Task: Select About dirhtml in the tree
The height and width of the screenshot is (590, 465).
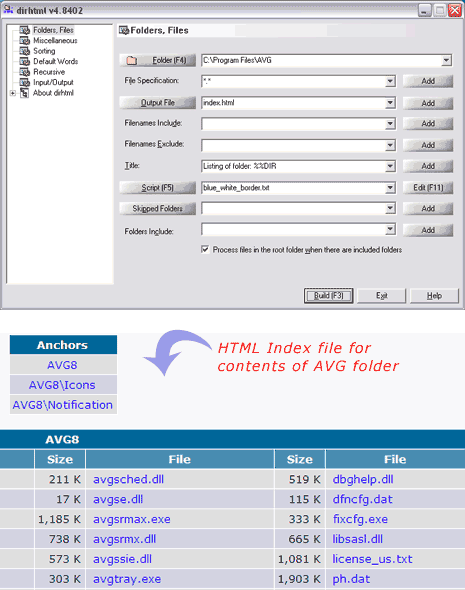Action: click(53, 93)
